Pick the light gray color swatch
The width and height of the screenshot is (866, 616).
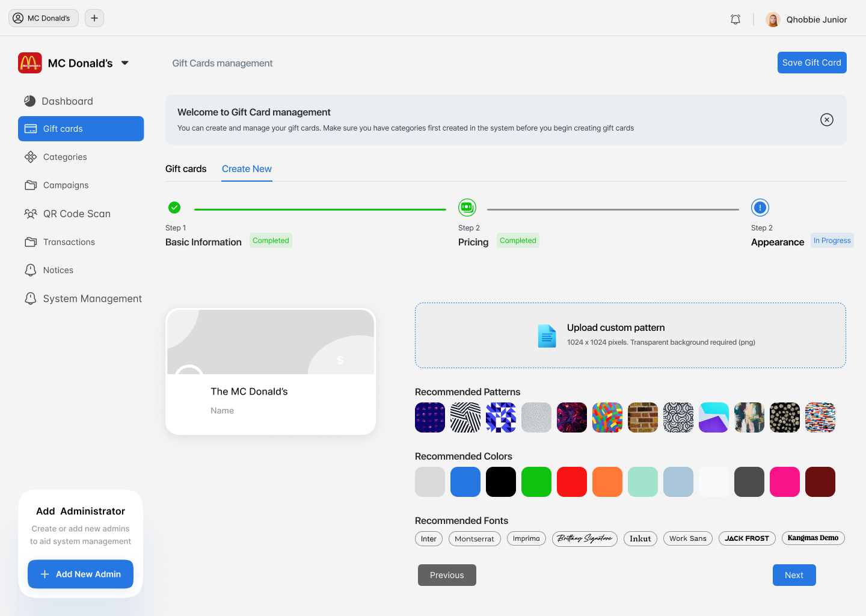click(x=430, y=482)
